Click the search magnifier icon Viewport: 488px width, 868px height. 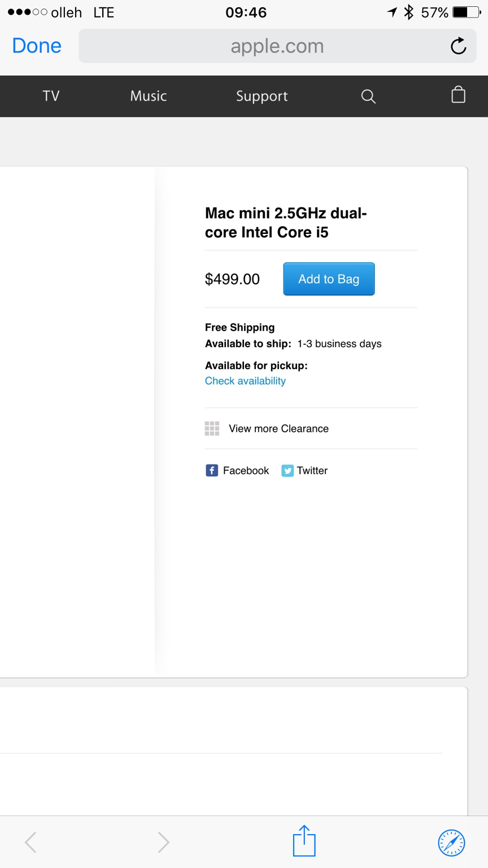point(368,96)
